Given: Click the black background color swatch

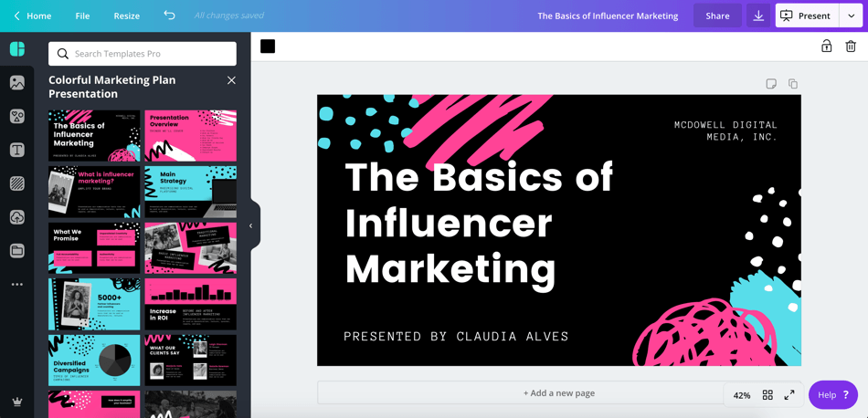Looking at the screenshot, I should tap(268, 47).
